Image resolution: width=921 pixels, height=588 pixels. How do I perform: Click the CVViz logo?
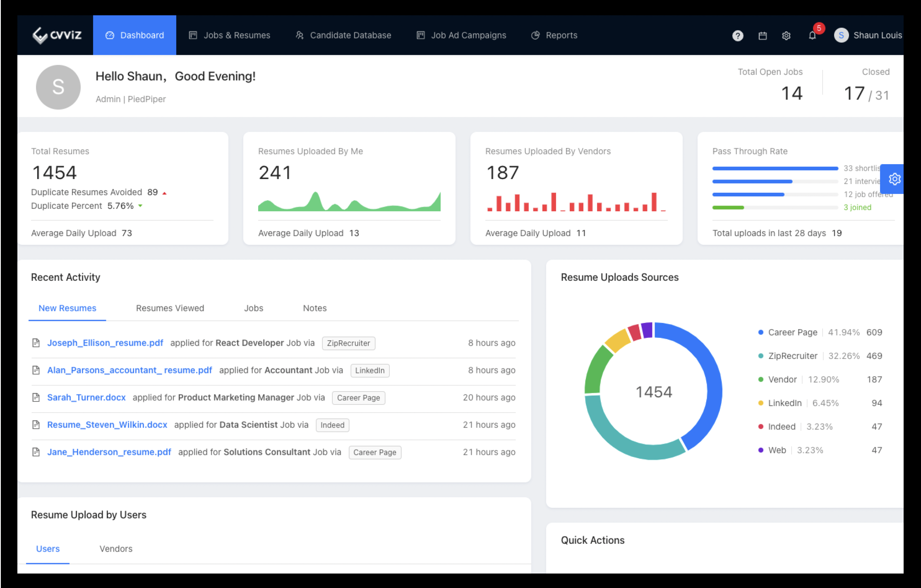coord(57,35)
